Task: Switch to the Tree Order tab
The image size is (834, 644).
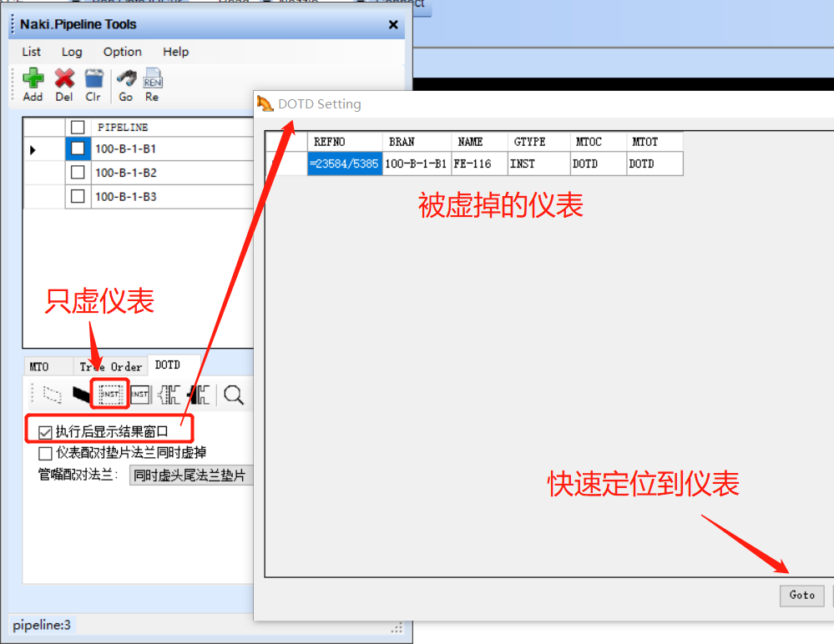Action: tap(111, 365)
